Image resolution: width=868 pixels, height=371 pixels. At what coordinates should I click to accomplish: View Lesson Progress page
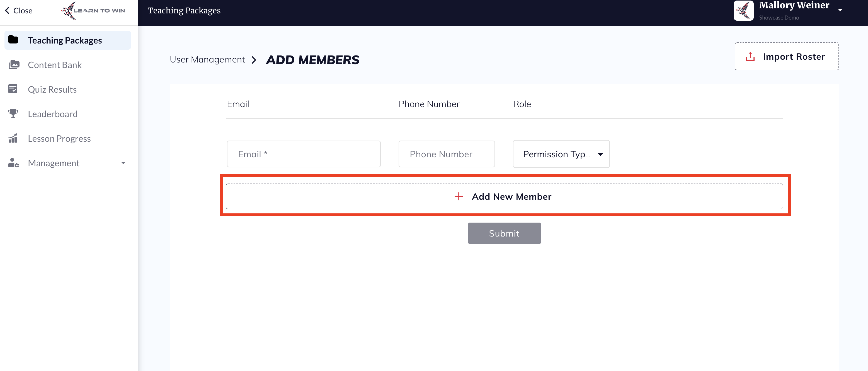click(68, 139)
